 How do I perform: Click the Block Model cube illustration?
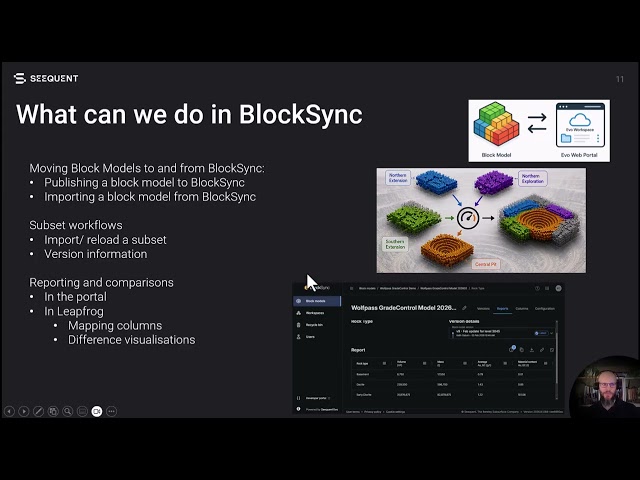[496, 124]
